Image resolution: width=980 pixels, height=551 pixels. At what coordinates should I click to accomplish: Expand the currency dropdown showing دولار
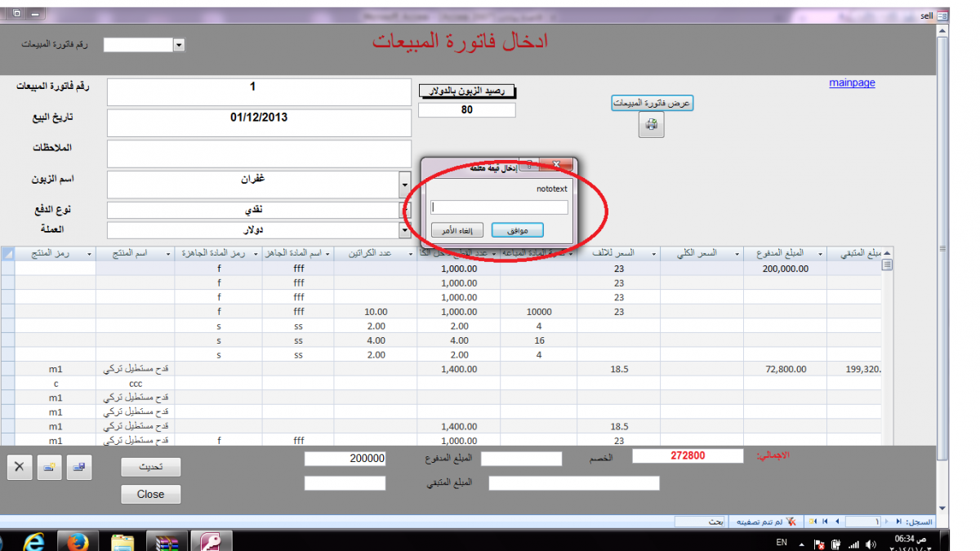click(405, 230)
